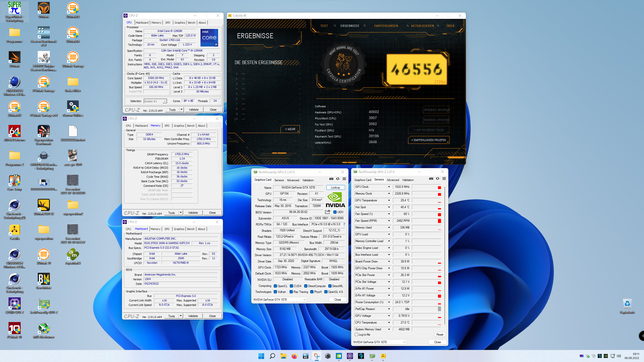Expand GPU Clock sensor dropdown

pos(389,187)
